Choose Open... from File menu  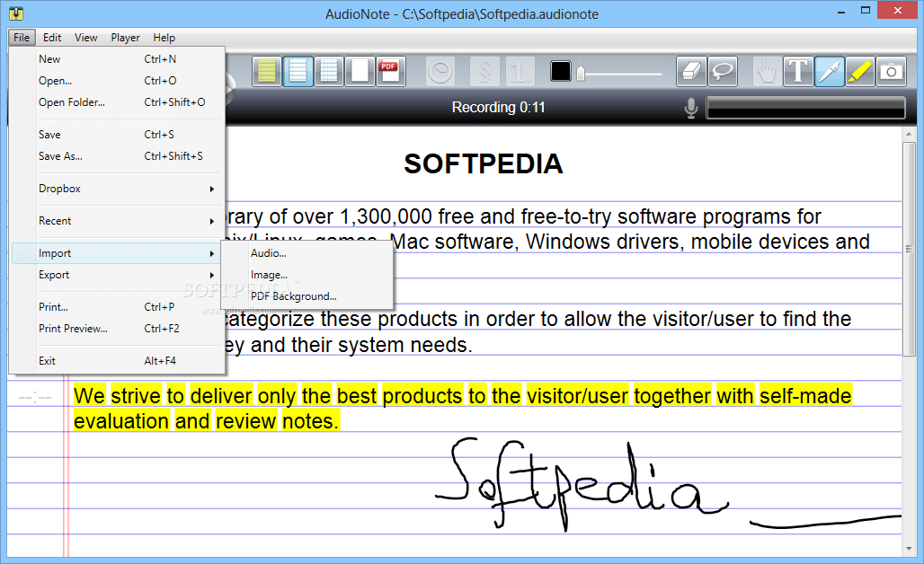pos(117,81)
